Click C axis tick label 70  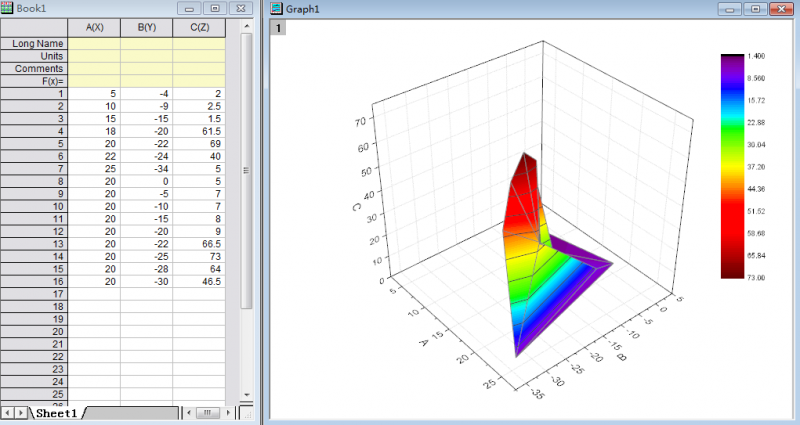[x=360, y=121]
